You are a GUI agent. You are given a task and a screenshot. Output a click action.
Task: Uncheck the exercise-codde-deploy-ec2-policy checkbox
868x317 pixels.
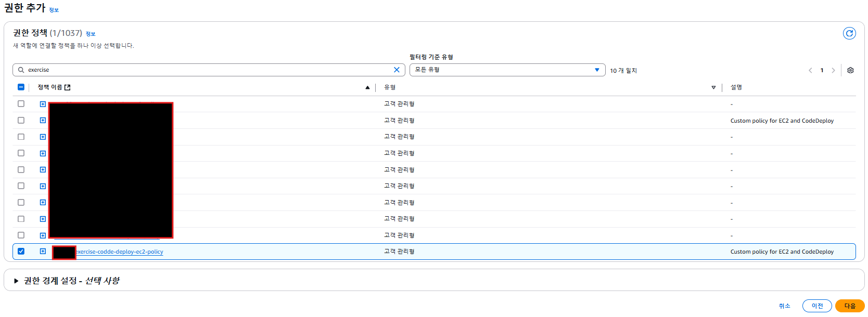pyautogui.click(x=21, y=251)
